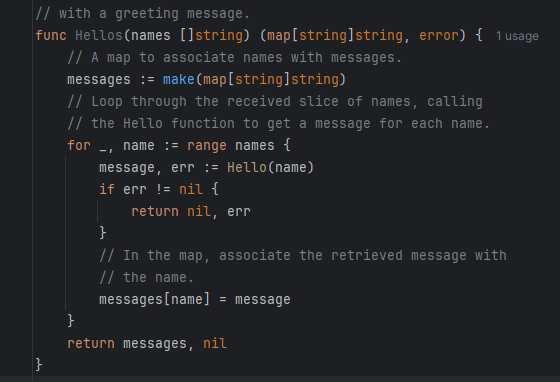The image size is (560, 382).
Task: Click the Hello(name) function call
Action: 270,167
